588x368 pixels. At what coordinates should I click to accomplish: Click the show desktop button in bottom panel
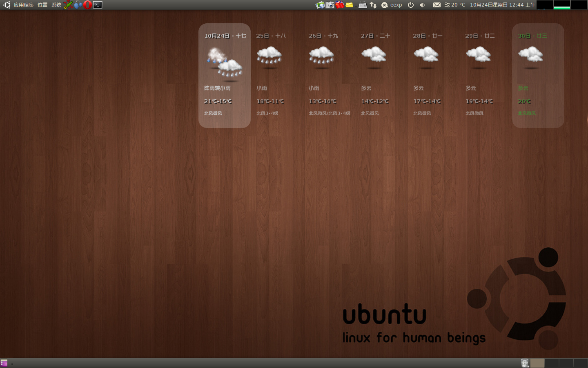click(4, 363)
